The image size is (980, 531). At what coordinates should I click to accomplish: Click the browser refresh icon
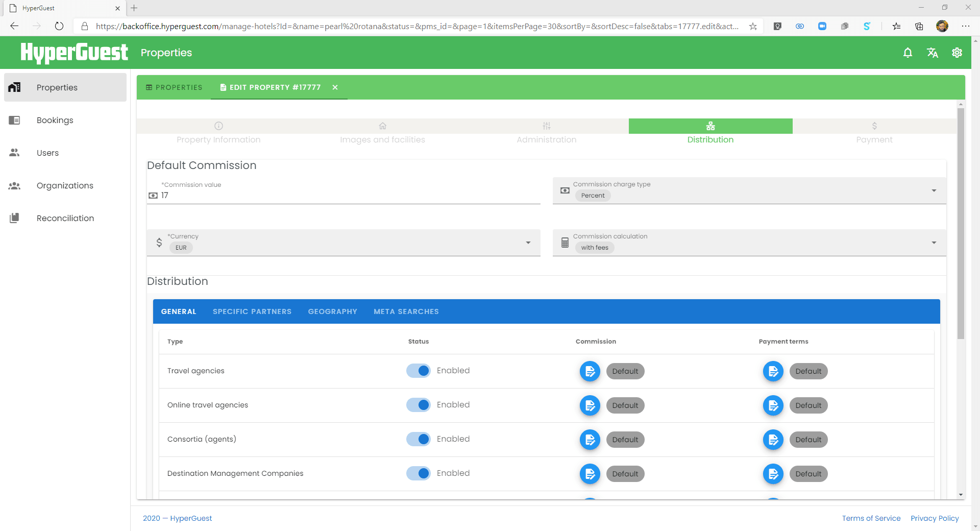coord(59,26)
